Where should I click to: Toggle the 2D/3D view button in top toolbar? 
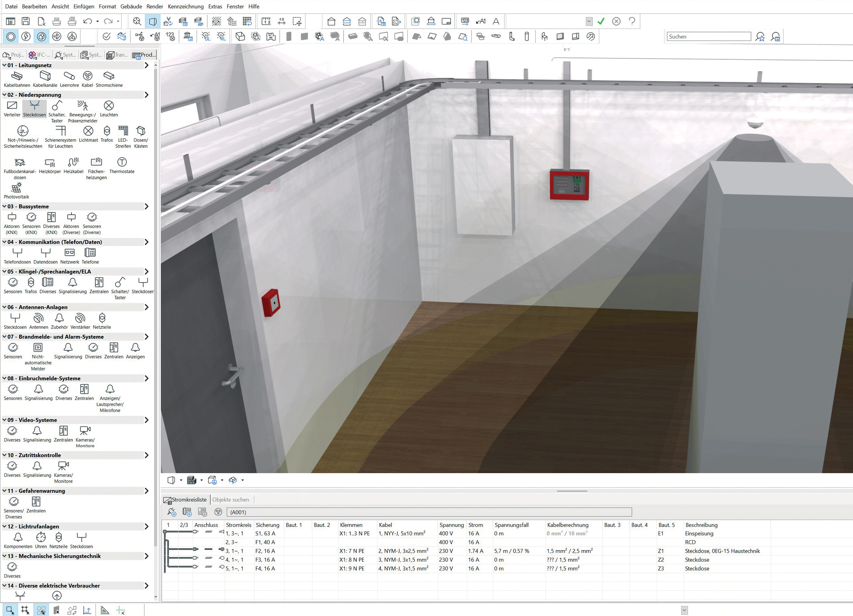tap(153, 21)
